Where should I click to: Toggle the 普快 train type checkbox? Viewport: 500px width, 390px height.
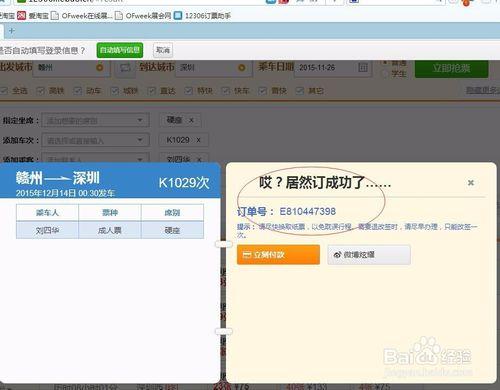click(263, 90)
